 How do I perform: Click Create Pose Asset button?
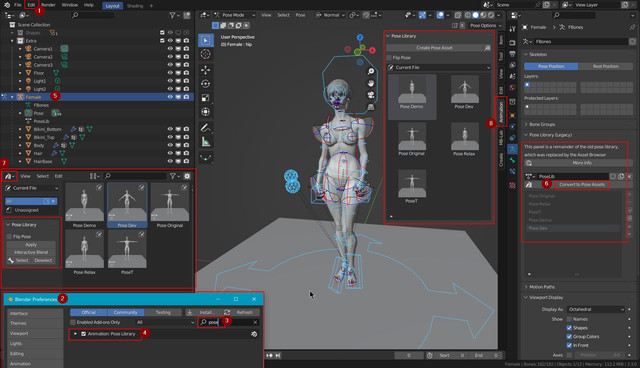434,48
